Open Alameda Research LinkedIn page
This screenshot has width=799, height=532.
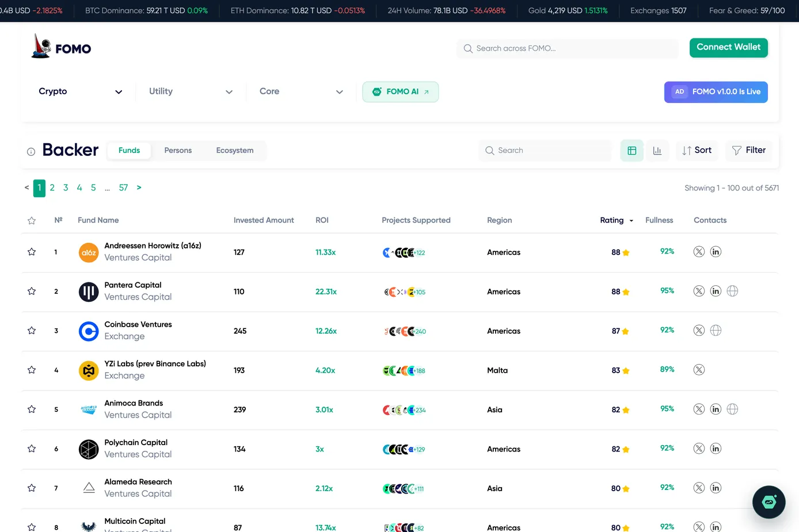click(x=716, y=488)
